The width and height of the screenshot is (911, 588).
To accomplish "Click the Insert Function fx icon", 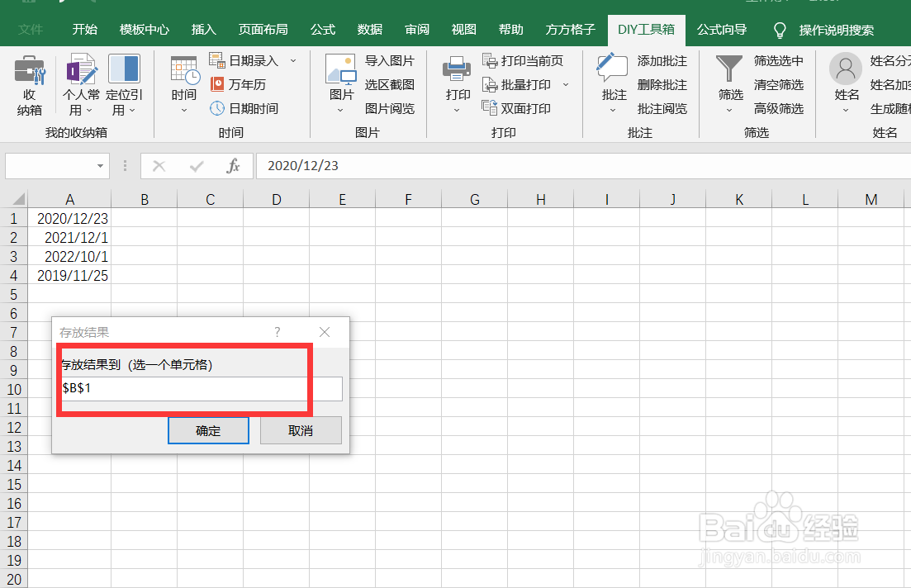I will point(233,165).
